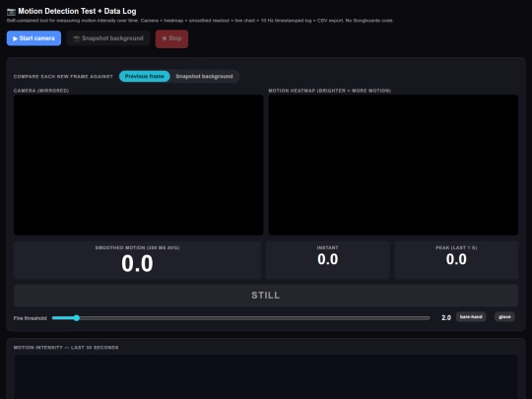
Task: Apply the bare-hand threshold preset
Action: (471, 317)
